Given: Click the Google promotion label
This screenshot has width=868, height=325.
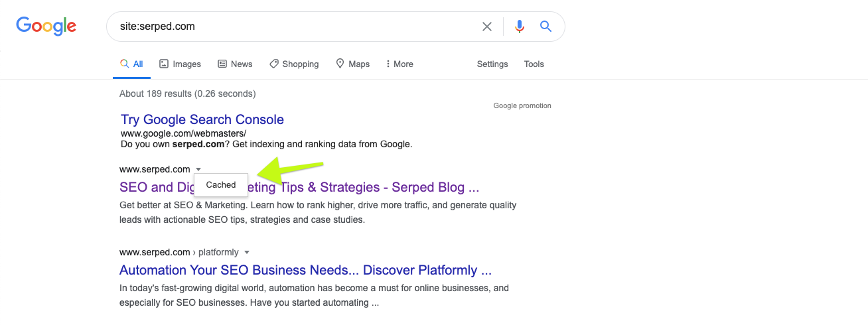Looking at the screenshot, I should [522, 105].
